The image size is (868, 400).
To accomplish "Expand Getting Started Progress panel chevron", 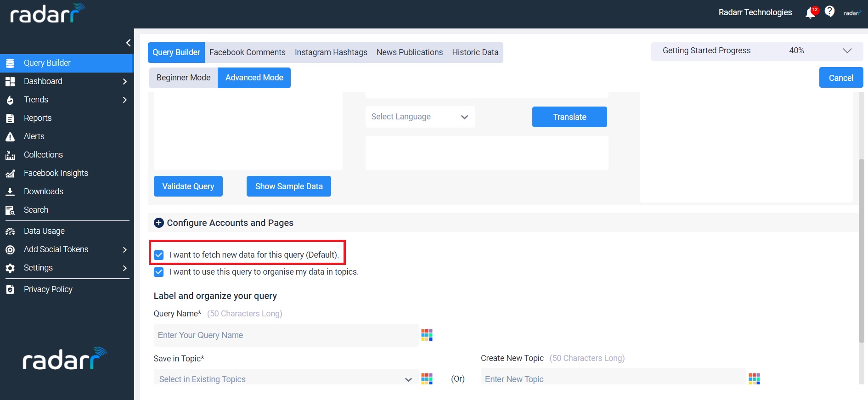I will (x=847, y=51).
